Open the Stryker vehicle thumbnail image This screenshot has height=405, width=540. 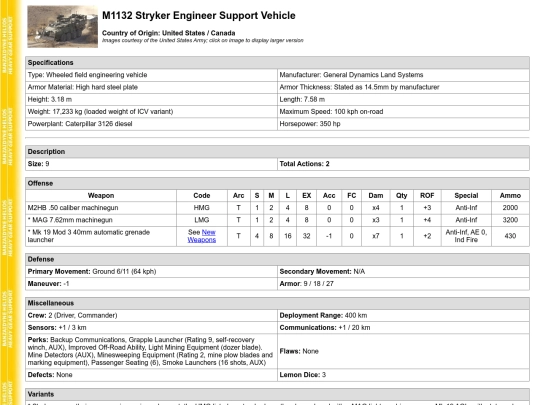click(62, 27)
